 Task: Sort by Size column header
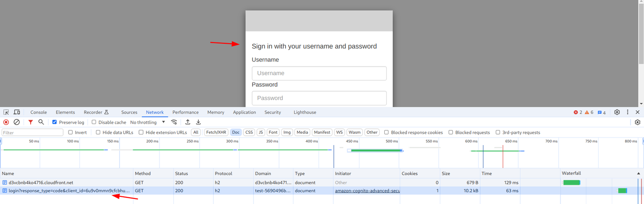coord(460,173)
